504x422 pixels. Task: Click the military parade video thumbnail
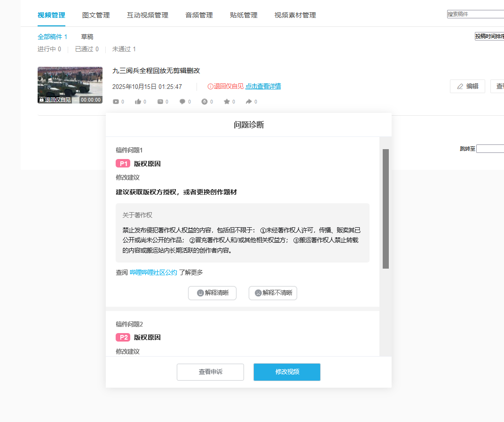(70, 85)
